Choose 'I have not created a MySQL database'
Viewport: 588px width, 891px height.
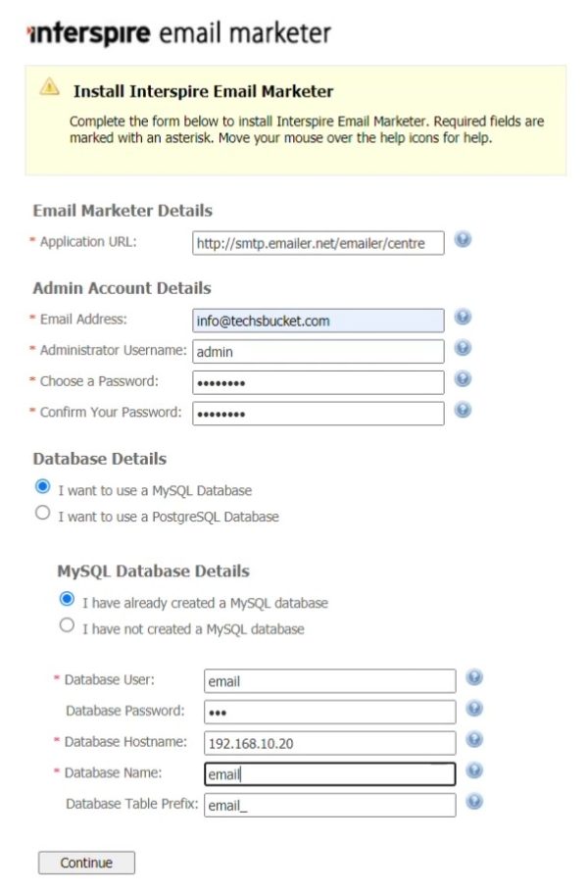point(67,625)
